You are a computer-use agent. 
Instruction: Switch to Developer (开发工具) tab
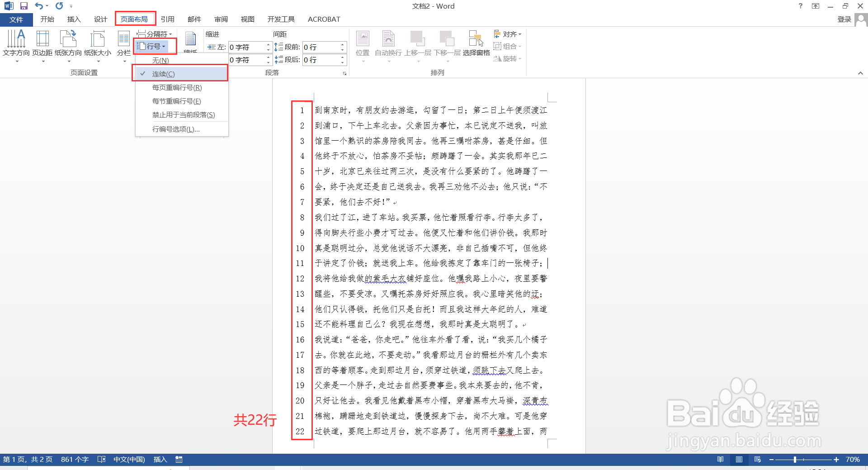(281, 19)
